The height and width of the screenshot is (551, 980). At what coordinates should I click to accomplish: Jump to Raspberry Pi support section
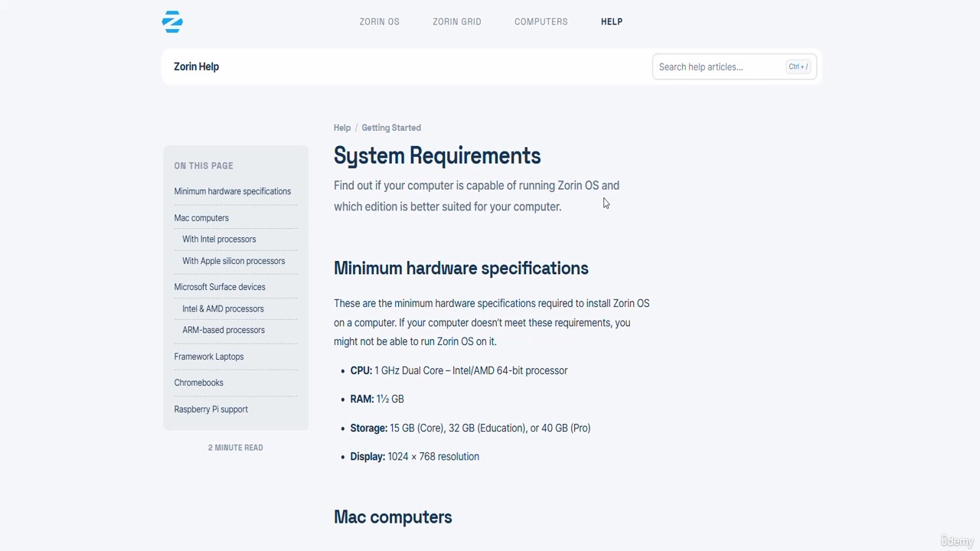pos(211,409)
